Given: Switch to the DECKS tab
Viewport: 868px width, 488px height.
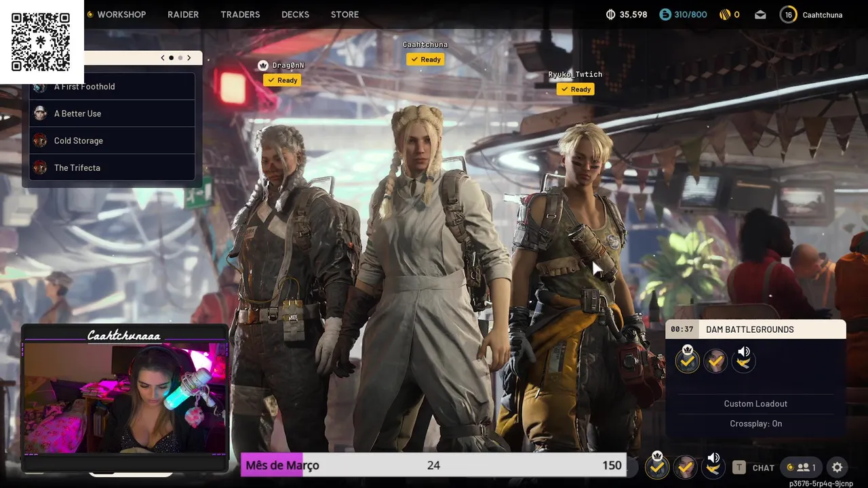Looking at the screenshot, I should (x=295, y=14).
